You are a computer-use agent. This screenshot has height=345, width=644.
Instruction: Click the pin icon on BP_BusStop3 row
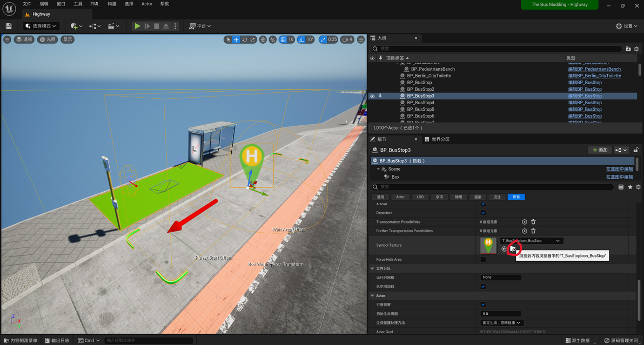tap(380, 96)
